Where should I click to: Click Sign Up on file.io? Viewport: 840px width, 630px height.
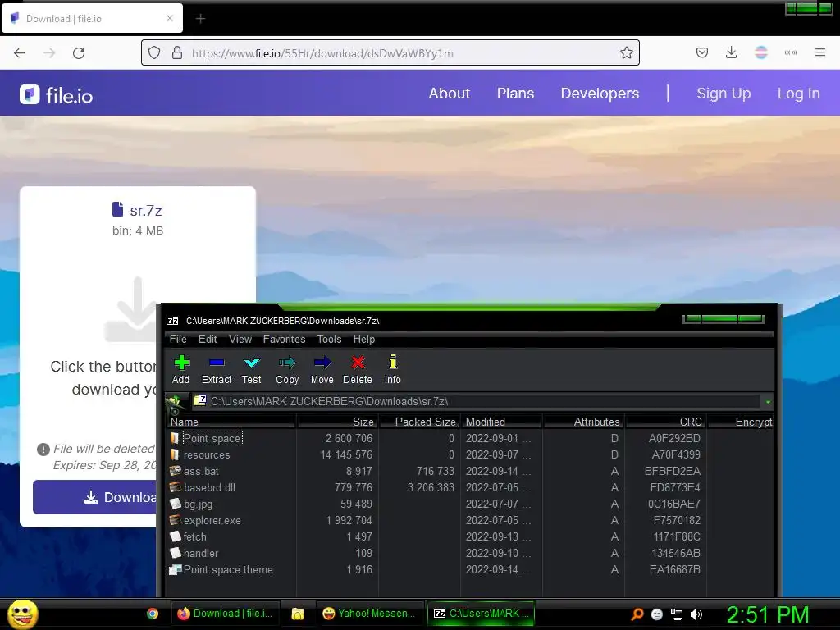tap(724, 94)
